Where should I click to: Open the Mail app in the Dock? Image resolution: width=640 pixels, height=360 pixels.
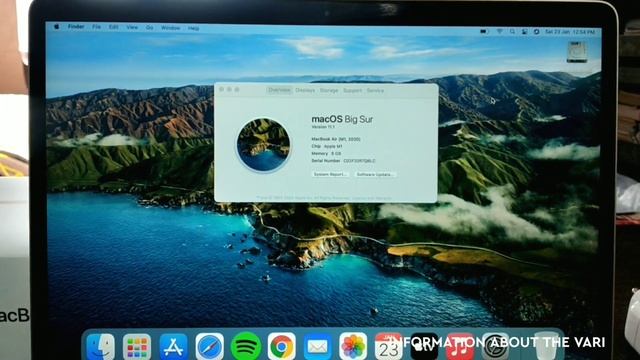[x=318, y=347]
